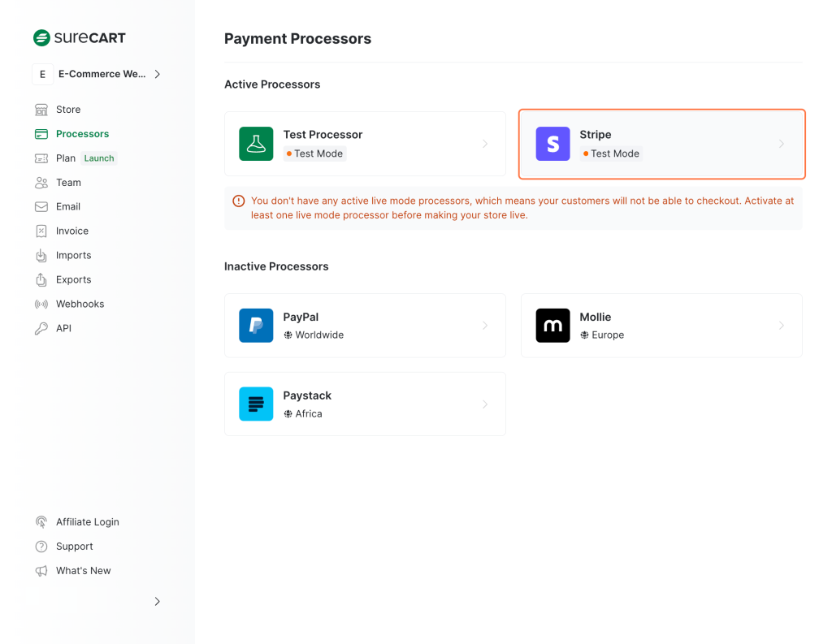Click the Launch plan badge
The image size is (832, 644).
tap(98, 158)
